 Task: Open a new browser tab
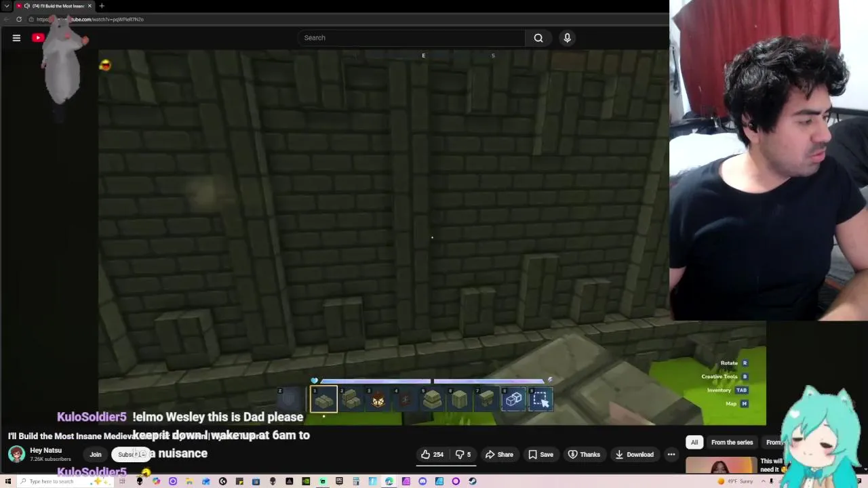pos(102,6)
